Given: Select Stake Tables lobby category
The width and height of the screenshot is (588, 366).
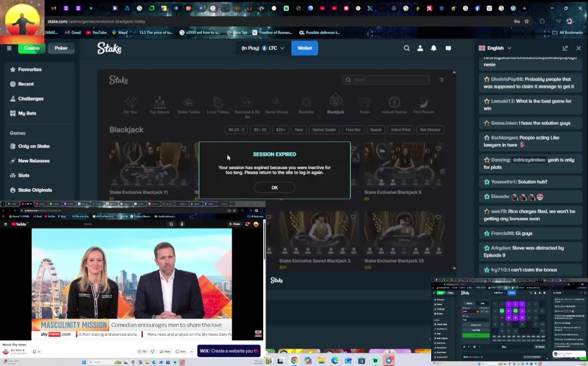Looking at the screenshot, I should pyautogui.click(x=189, y=105).
